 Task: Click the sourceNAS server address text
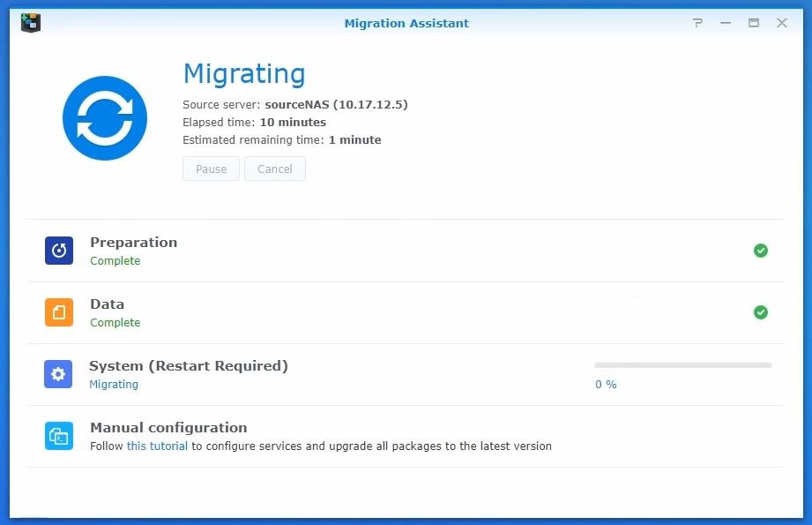coord(337,104)
